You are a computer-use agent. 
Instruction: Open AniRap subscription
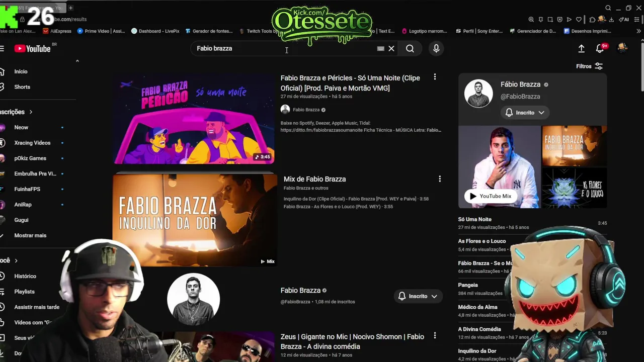tap(23, 205)
